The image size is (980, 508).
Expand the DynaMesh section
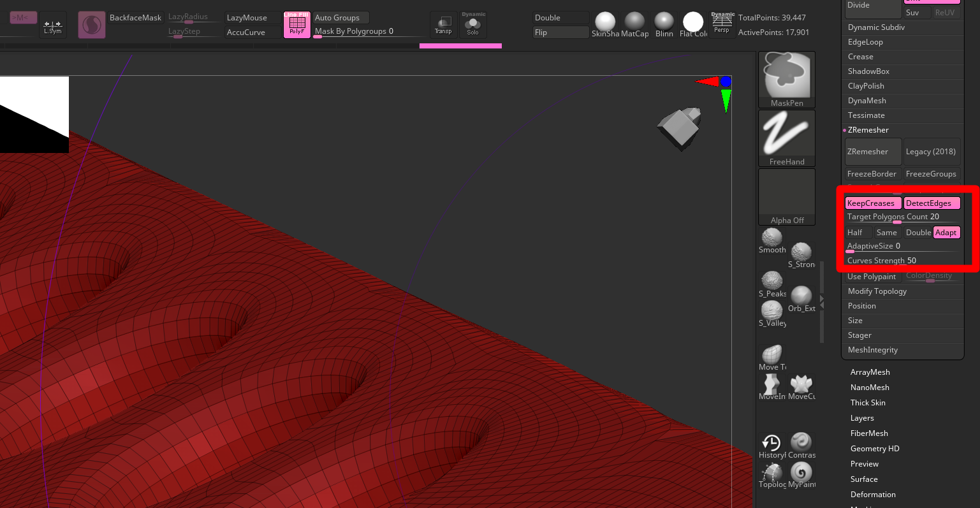(x=867, y=101)
